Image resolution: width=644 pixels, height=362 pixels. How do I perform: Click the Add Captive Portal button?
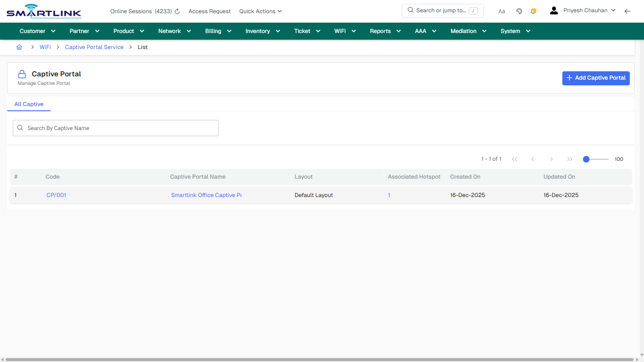tap(595, 78)
